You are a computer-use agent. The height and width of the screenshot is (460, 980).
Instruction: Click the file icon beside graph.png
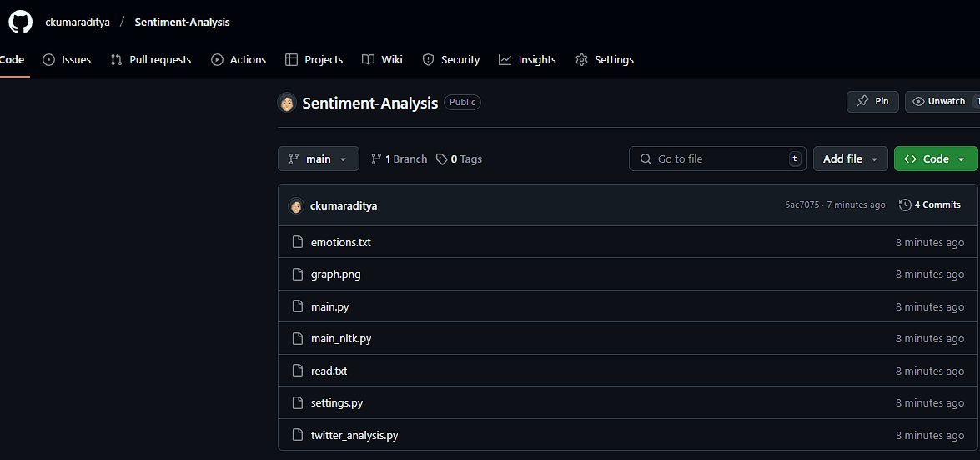coord(297,275)
